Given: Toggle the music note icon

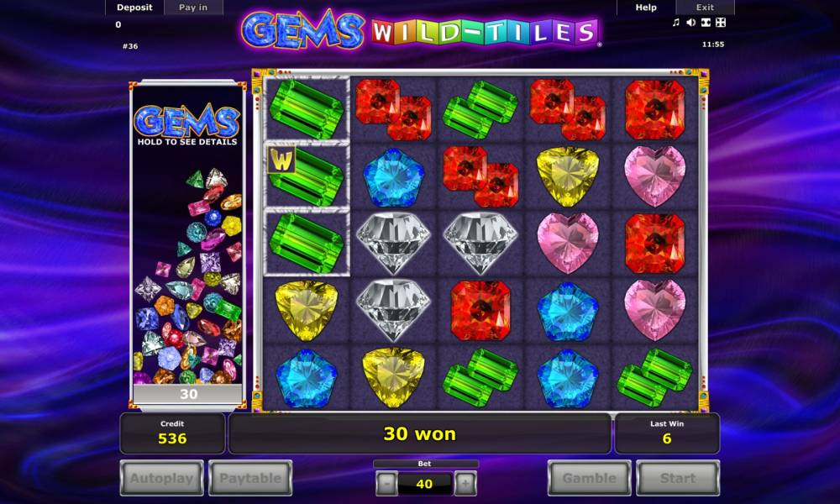Looking at the screenshot, I should (675, 22).
